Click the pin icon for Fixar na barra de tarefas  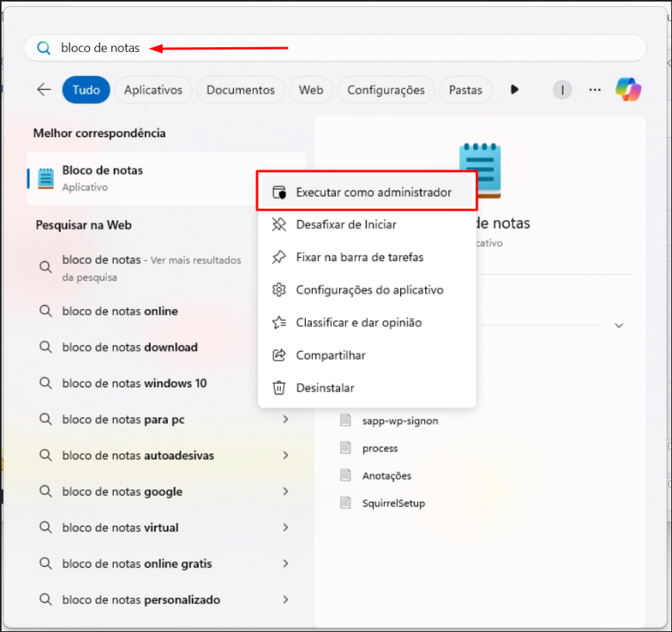coord(279,257)
